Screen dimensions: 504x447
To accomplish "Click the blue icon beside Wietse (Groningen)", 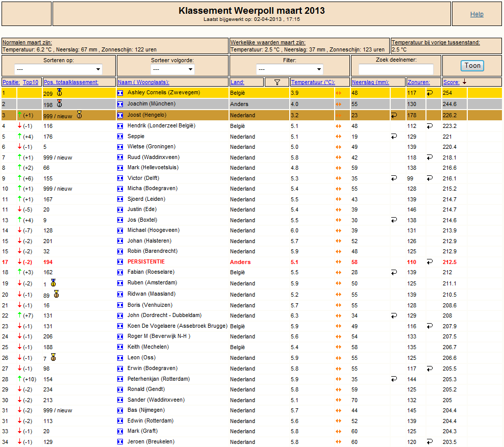I will [x=120, y=147].
